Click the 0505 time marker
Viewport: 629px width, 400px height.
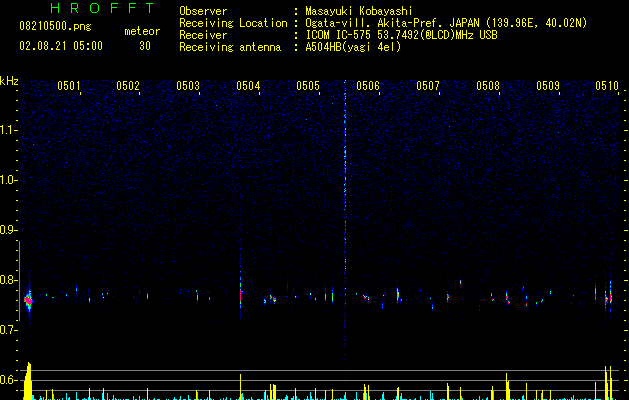tap(308, 86)
